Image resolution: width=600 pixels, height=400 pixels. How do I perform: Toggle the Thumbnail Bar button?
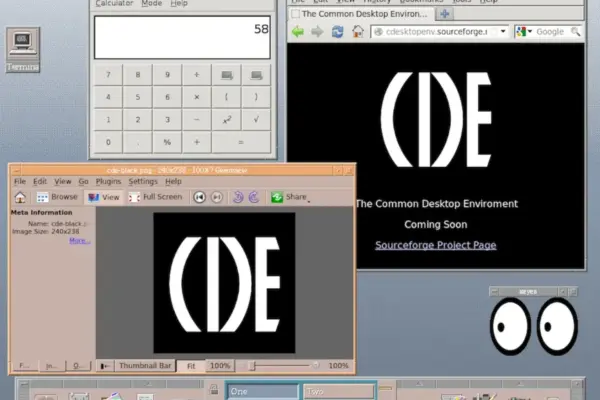tap(145, 366)
